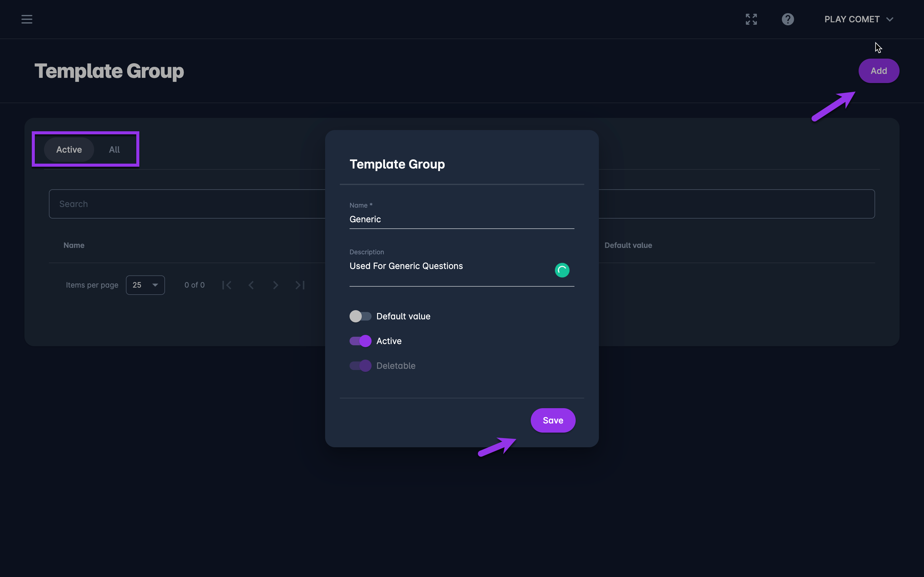This screenshot has height=577, width=924.
Task: Open the items per page dropdown
Action: [145, 285]
